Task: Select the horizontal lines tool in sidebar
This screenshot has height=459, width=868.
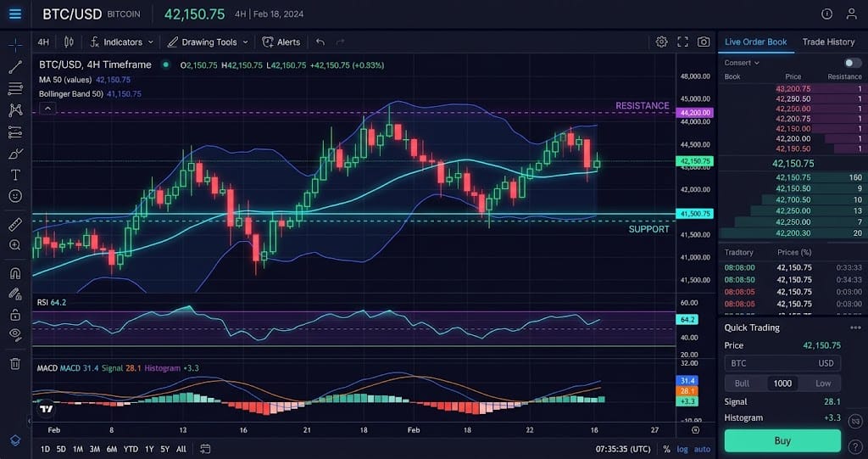Action: (x=15, y=89)
